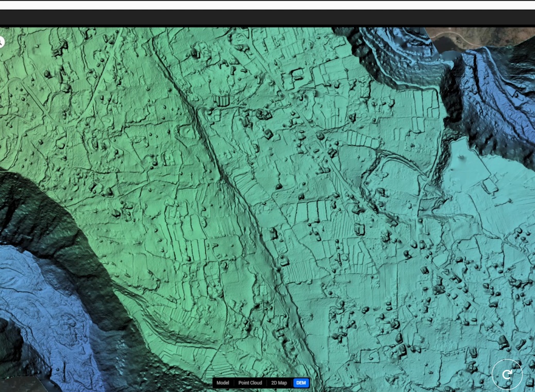
Task: Click the small oval enclosure left of the diagonal ridge
Action: tap(186, 132)
